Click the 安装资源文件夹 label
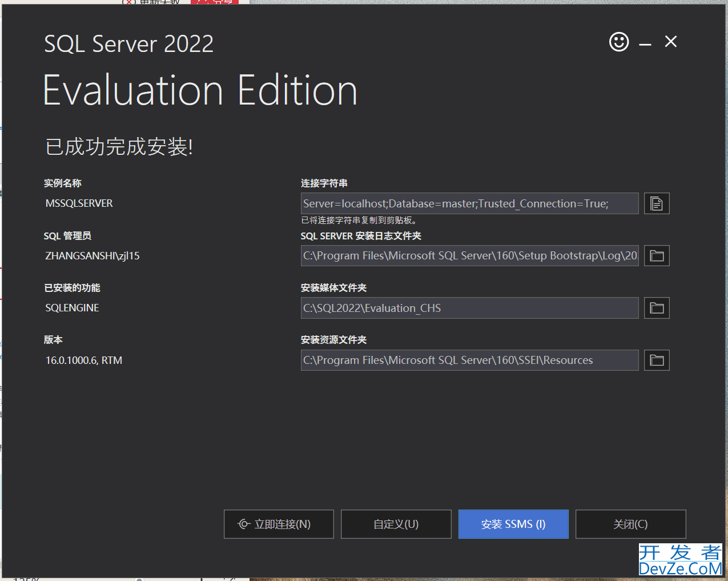Image resolution: width=728 pixels, height=581 pixels. pos(333,340)
